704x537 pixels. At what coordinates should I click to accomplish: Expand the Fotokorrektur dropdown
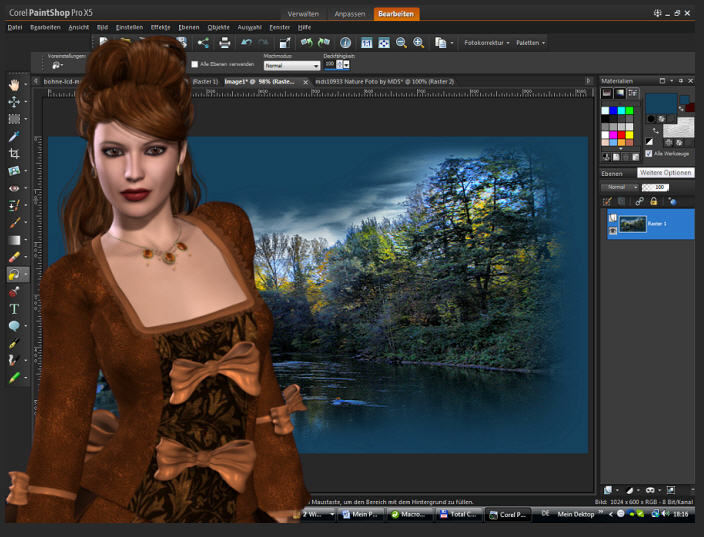(487, 43)
